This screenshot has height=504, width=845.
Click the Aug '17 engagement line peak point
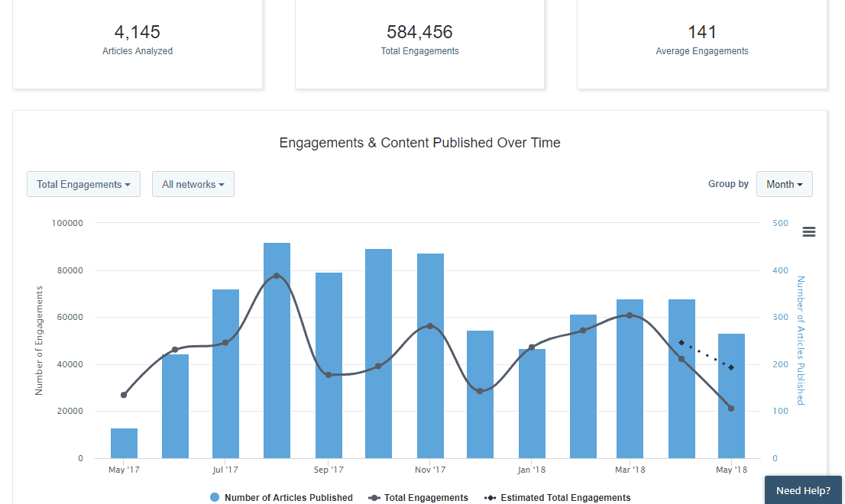coord(277,276)
